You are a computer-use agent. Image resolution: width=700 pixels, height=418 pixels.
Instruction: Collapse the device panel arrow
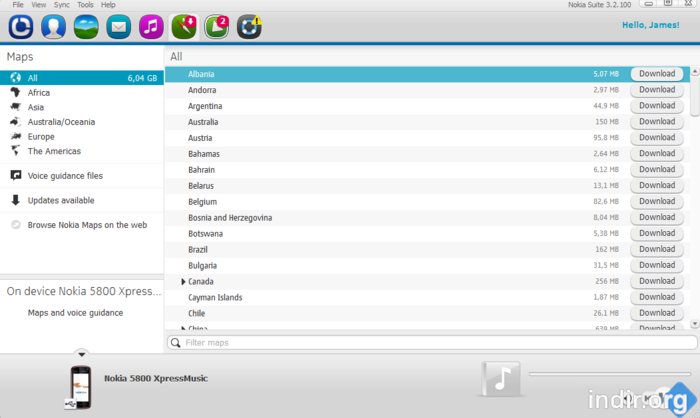click(81, 354)
